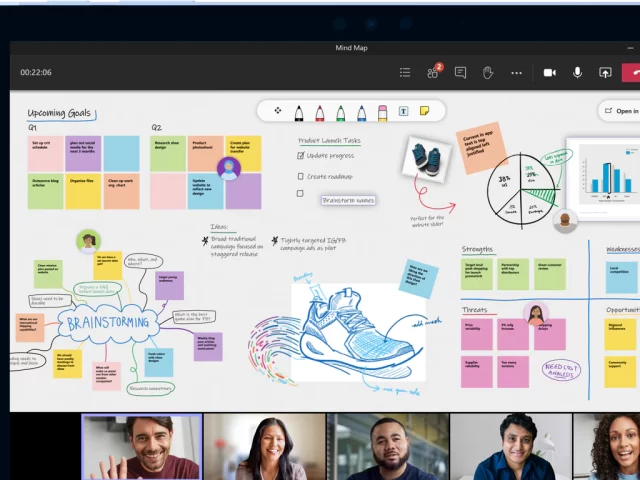Open the bearded man's video tile

click(388, 447)
